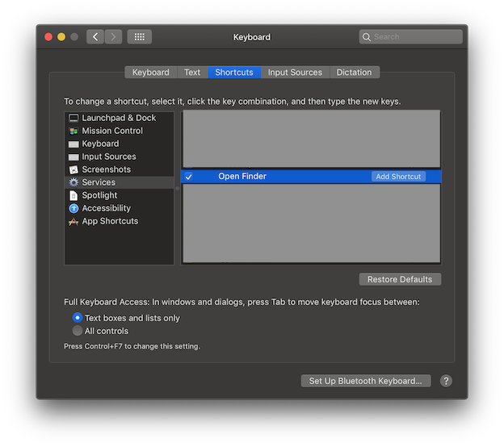
Task: Click in the Search field
Action: (x=411, y=37)
